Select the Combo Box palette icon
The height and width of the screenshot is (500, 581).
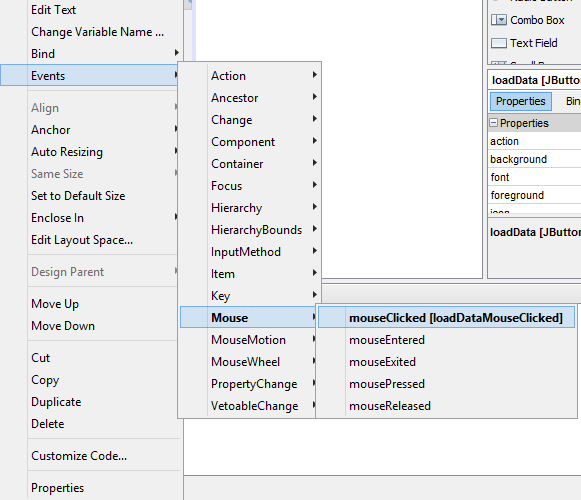[x=499, y=20]
